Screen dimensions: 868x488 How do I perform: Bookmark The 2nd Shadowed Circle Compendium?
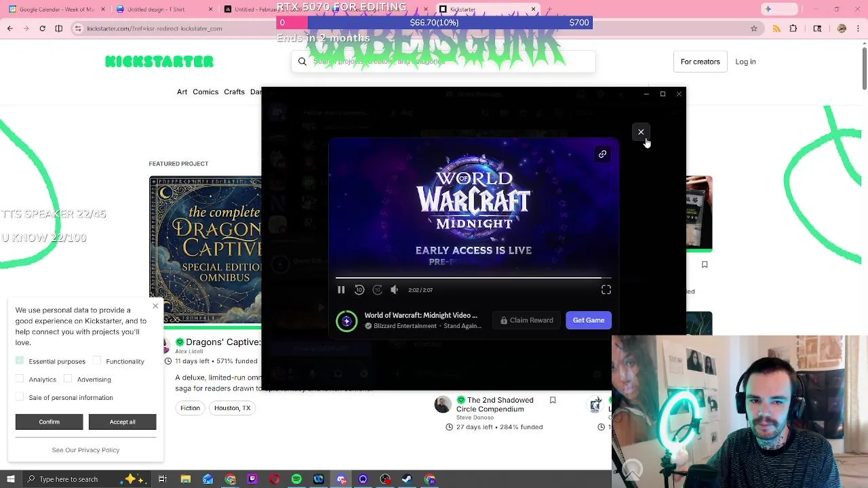pyautogui.click(x=553, y=401)
